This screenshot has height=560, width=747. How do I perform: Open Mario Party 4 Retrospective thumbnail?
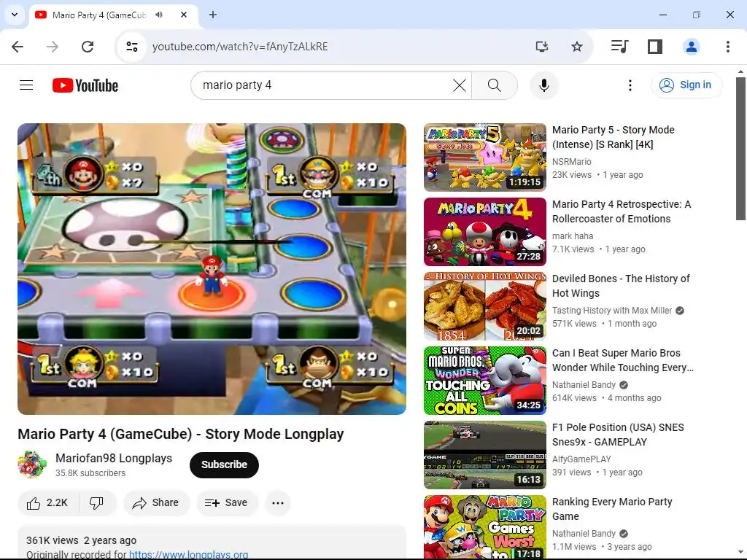pos(485,232)
